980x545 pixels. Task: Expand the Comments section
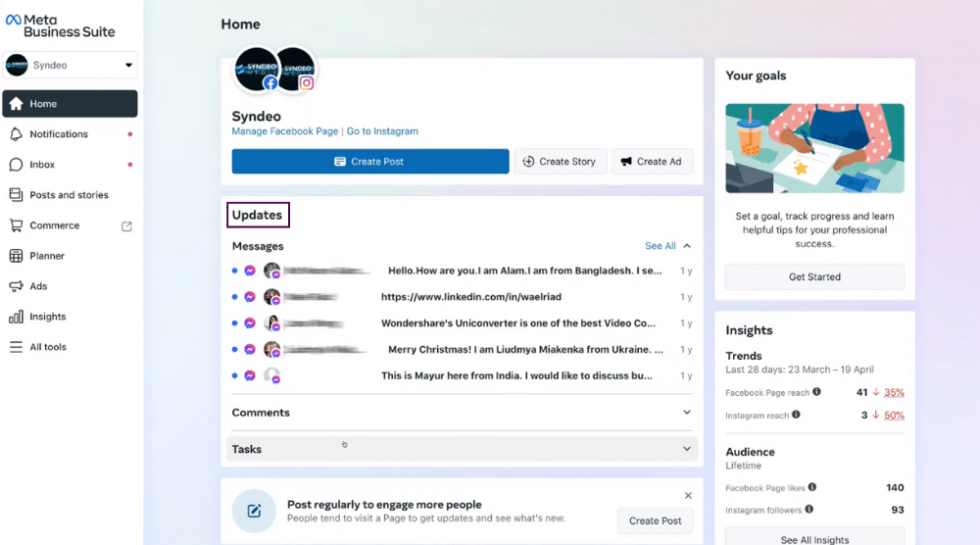pyautogui.click(x=462, y=413)
